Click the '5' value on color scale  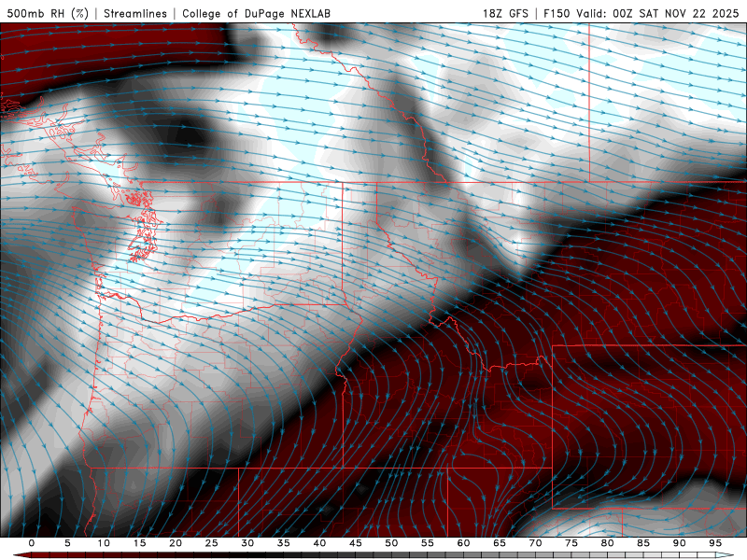click(x=67, y=543)
